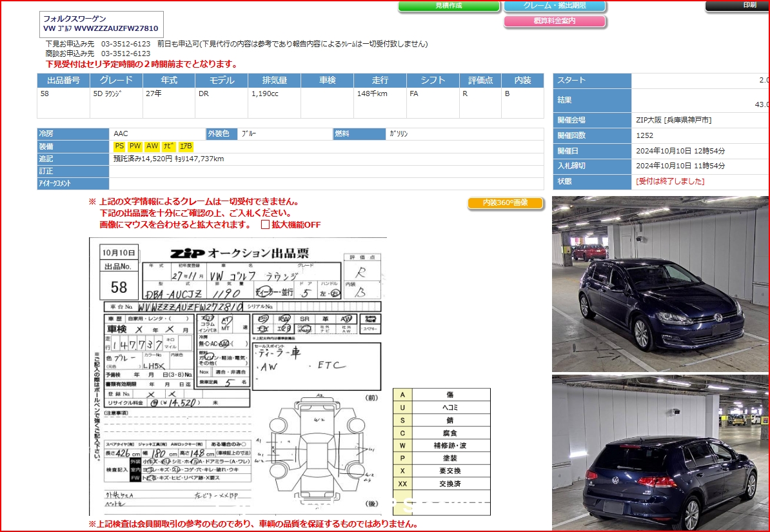
Task: Click the ガソリン fuel value
Action: pyautogui.click(x=399, y=133)
